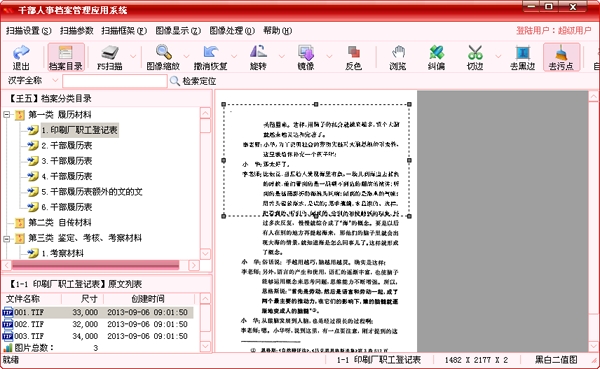Collapse the 第一类 履历材料 tree node
Viewport: 600px width, 369px height.
click(x=7, y=114)
